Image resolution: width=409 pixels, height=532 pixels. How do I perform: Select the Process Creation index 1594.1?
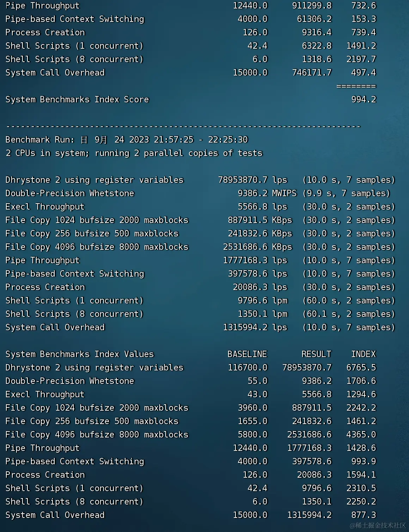point(361,475)
